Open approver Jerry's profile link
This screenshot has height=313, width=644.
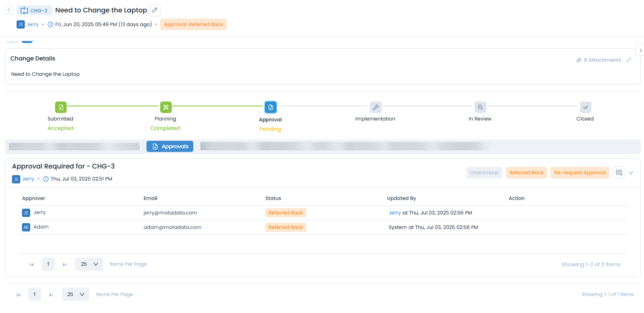click(x=394, y=212)
